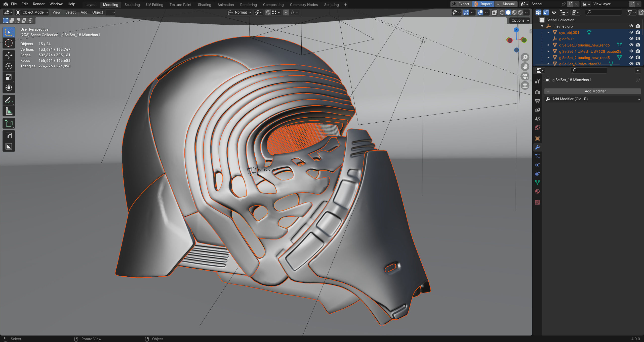
Task: Click the zoom view magnifier gizmo
Action: 525,57
